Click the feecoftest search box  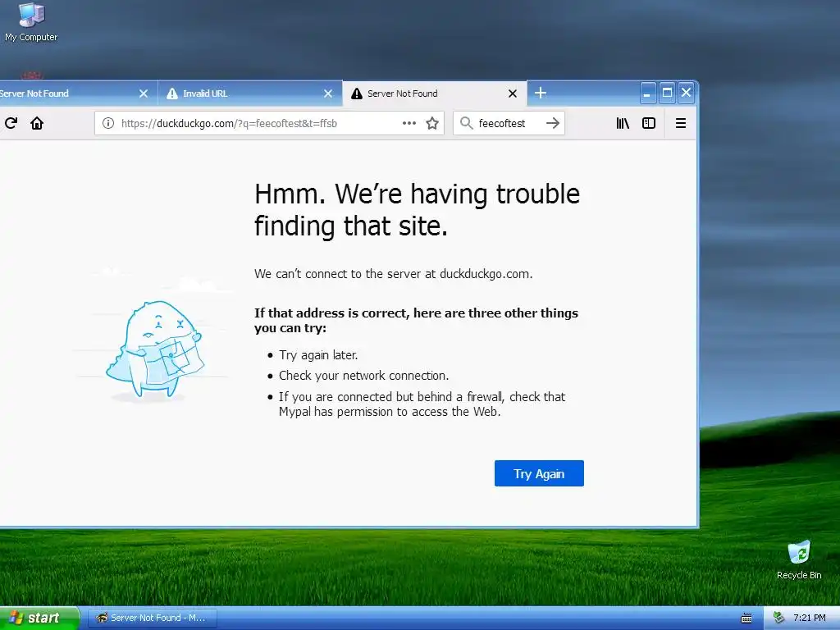pyautogui.click(x=509, y=123)
